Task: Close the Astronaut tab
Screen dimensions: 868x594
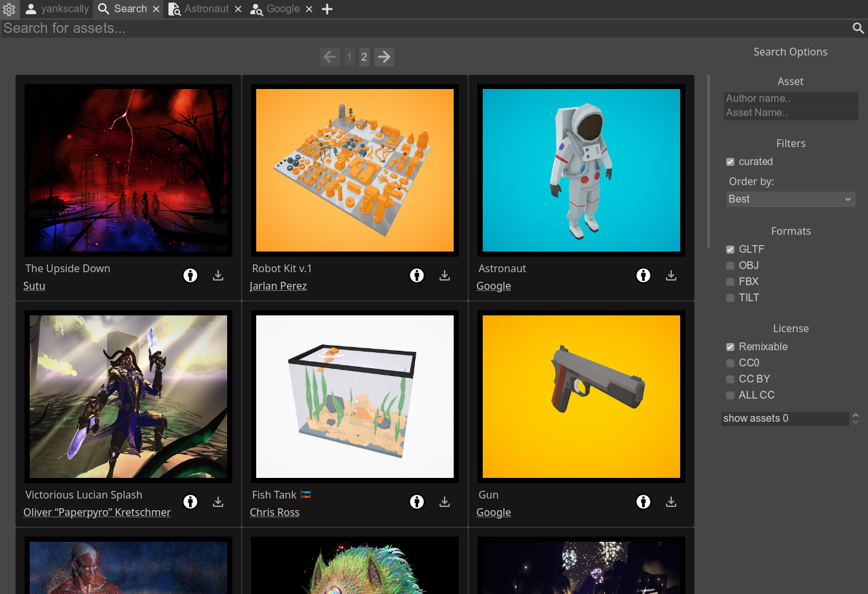Action: click(x=238, y=9)
